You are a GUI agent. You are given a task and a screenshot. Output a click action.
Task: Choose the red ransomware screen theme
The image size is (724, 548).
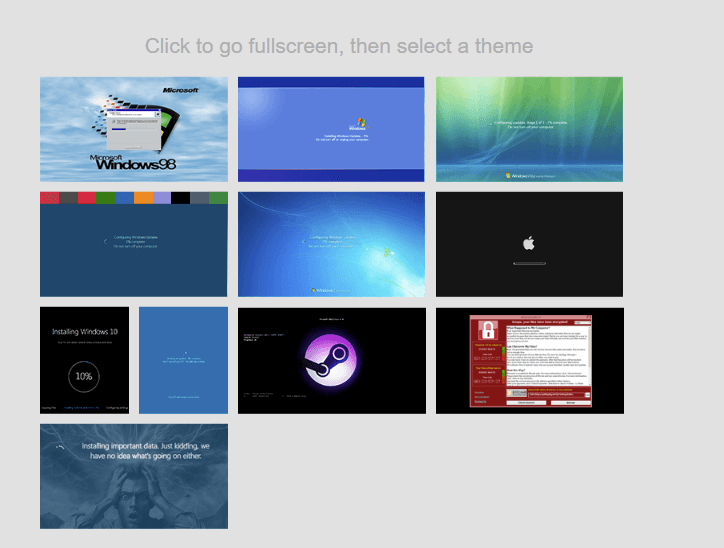click(530, 361)
